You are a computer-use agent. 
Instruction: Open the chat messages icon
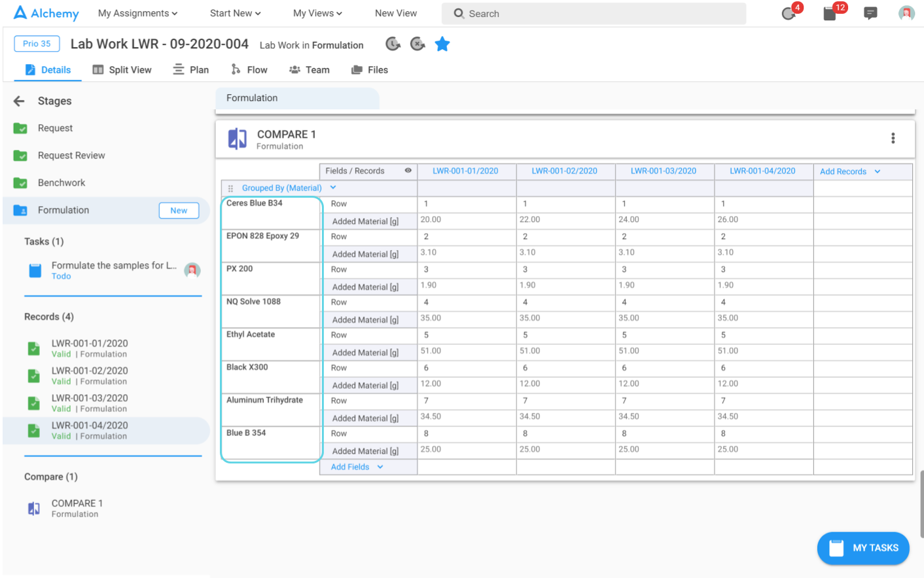point(870,13)
